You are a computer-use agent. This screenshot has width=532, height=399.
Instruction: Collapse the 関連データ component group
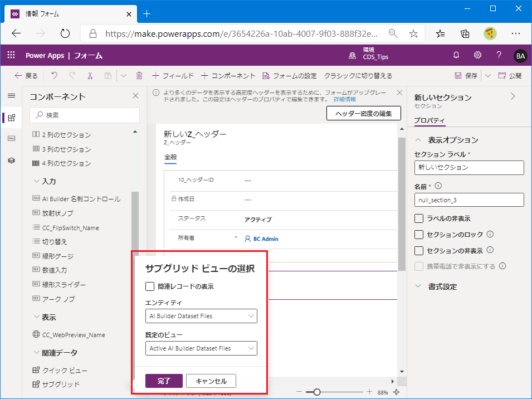pos(37,353)
